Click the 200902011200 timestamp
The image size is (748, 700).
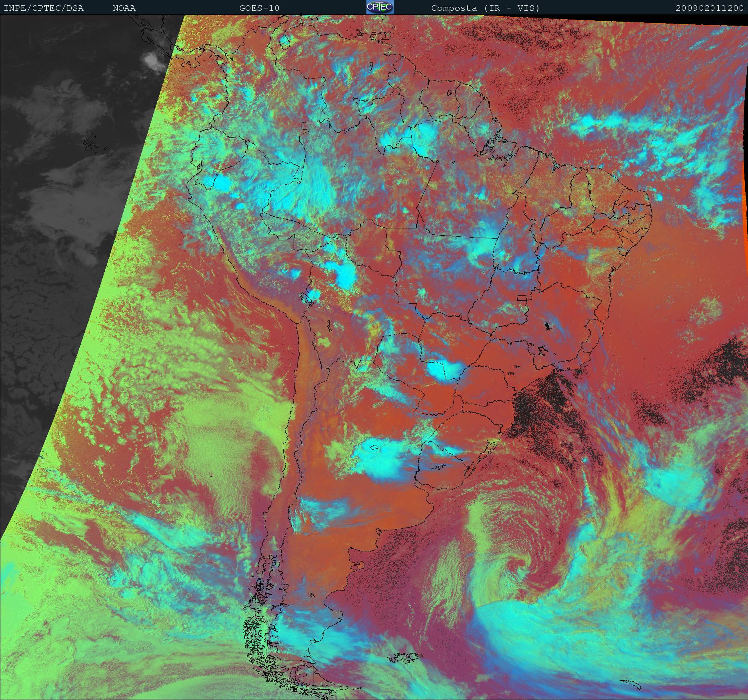pyautogui.click(x=710, y=8)
